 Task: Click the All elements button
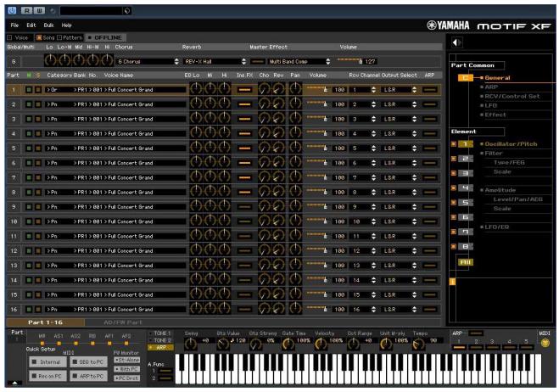(x=465, y=262)
